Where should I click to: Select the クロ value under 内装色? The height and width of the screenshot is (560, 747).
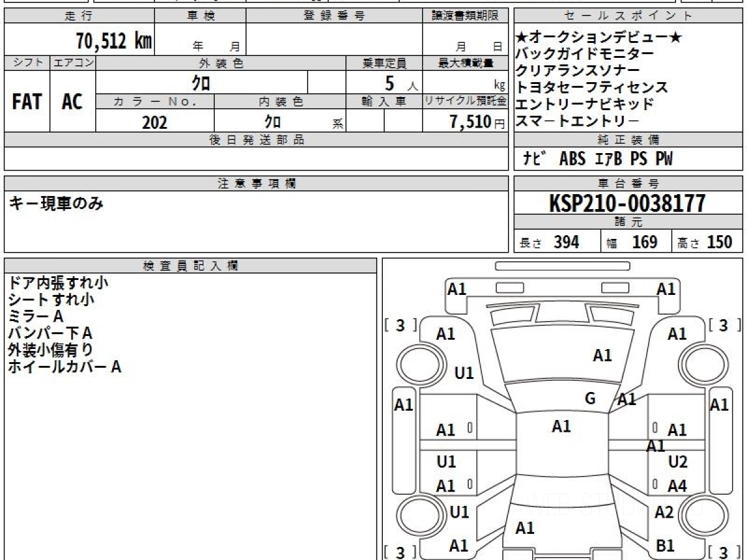point(273,121)
